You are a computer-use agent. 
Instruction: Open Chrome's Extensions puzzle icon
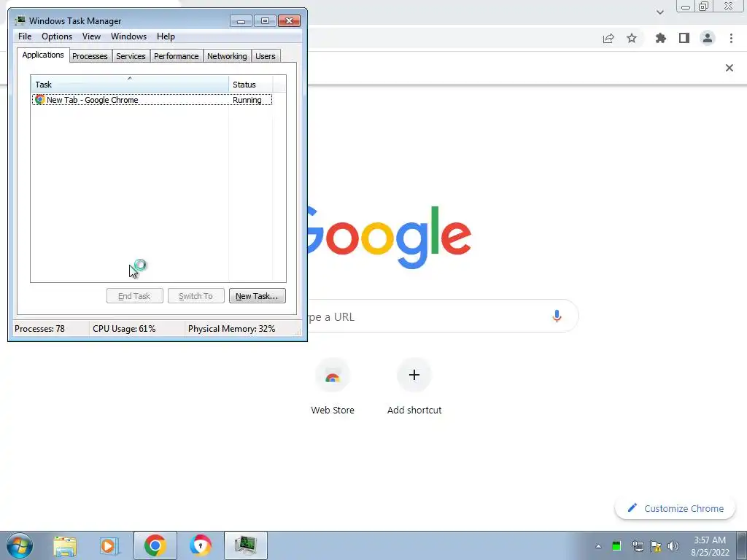[661, 38]
